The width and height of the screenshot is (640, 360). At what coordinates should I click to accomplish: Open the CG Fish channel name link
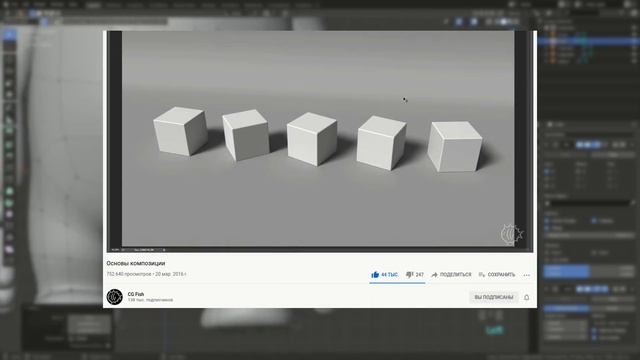click(x=136, y=294)
